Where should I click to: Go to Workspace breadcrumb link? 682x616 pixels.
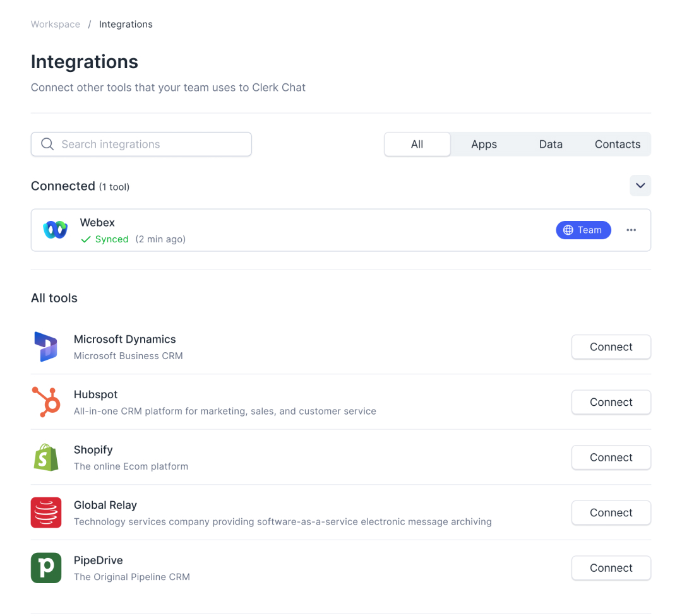pyautogui.click(x=55, y=25)
